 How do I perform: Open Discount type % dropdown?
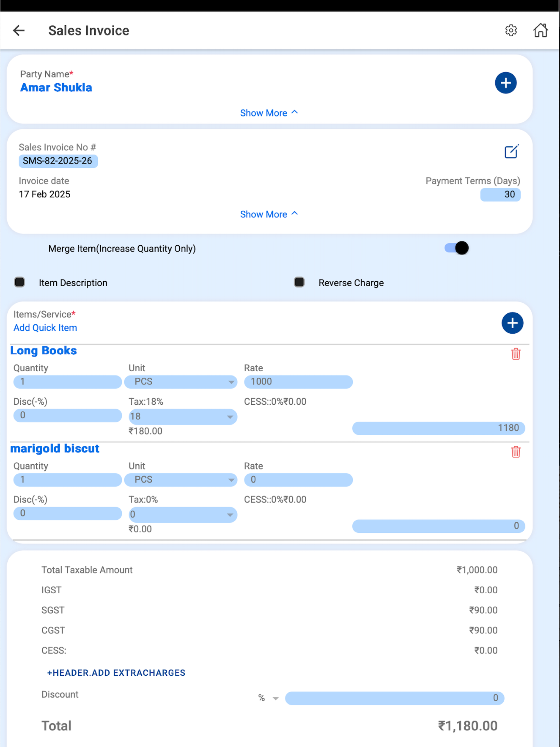pyautogui.click(x=269, y=698)
